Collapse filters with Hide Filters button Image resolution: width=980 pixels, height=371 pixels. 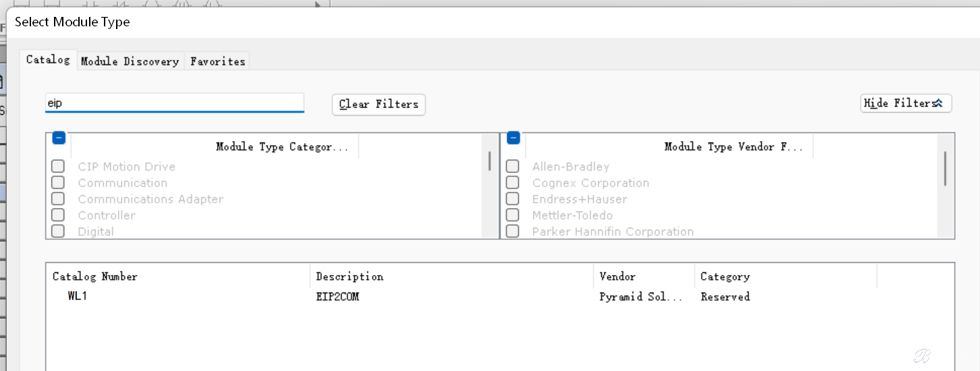906,103
